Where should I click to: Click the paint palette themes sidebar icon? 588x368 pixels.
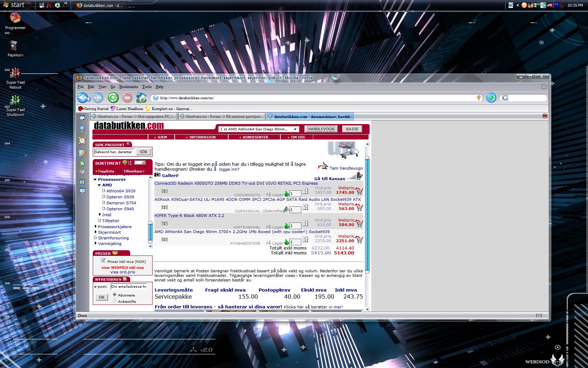(x=82, y=172)
